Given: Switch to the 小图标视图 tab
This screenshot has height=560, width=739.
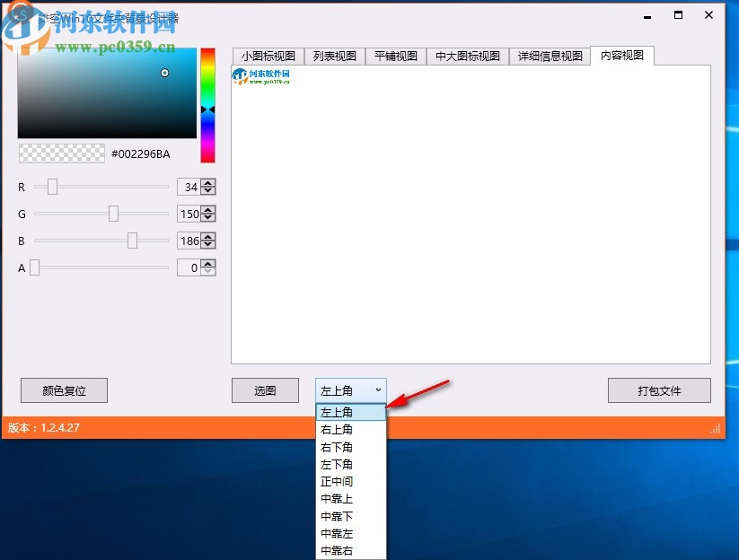Looking at the screenshot, I should click(269, 56).
